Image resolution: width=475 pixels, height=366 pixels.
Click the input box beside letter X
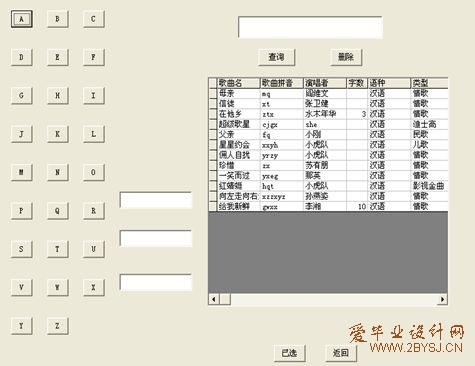pos(156,282)
